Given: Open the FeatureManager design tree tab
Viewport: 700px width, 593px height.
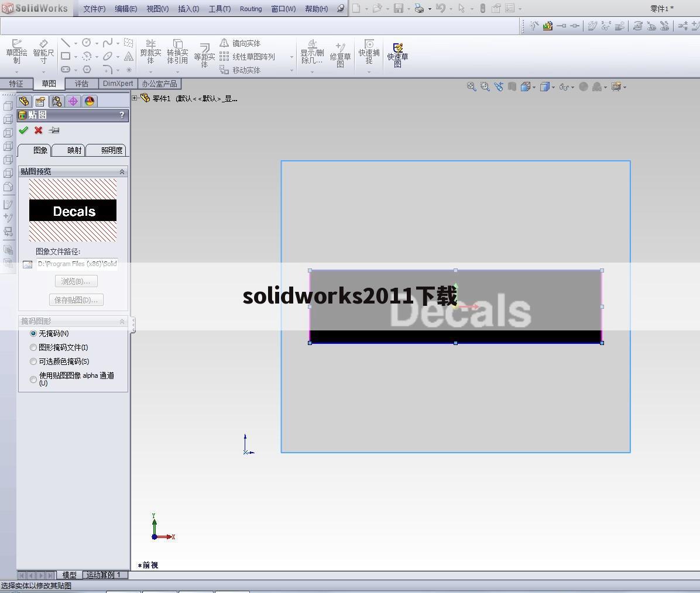Looking at the screenshot, I should click(x=24, y=101).
